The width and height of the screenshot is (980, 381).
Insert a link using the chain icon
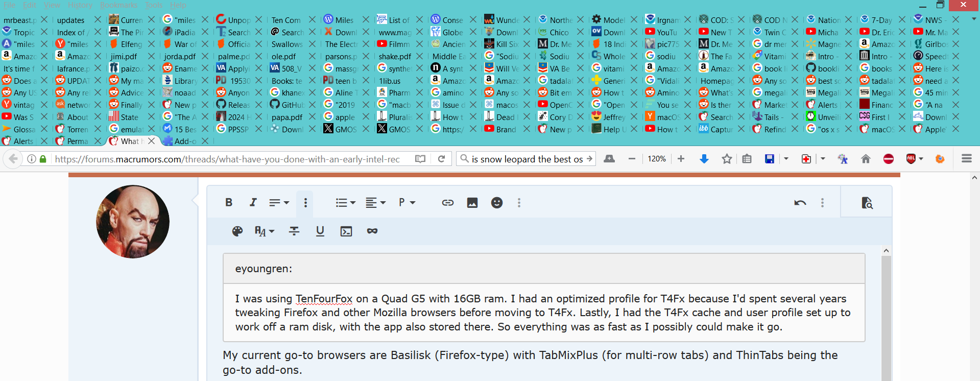[448, 203]
